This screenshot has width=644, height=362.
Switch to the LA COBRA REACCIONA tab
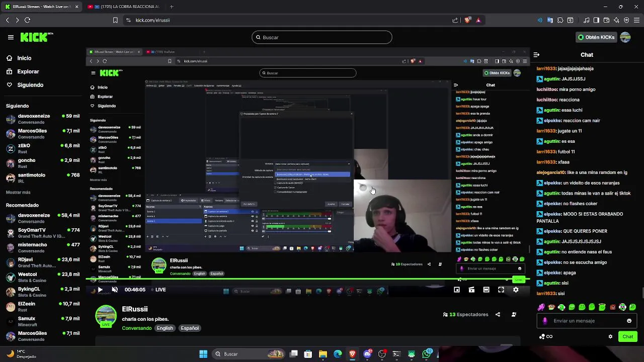tap(123, 7)
